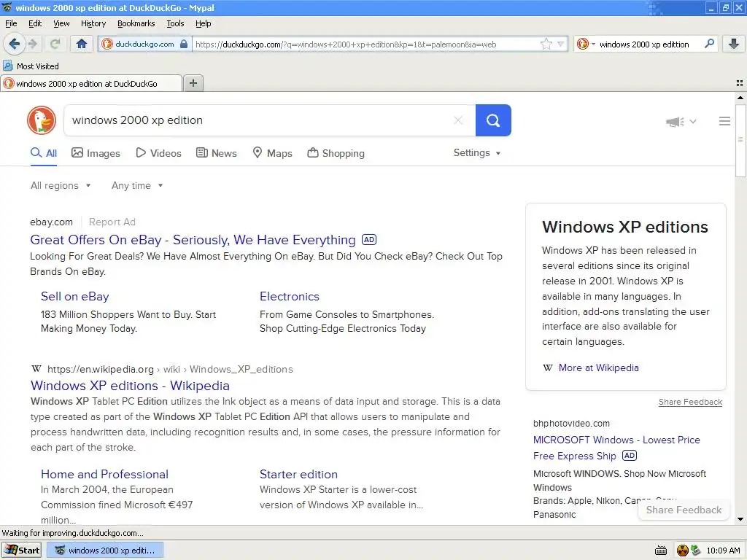Click the forward arrow navigation button
This screenshot has width=747, height=560.
click(33, 44)
